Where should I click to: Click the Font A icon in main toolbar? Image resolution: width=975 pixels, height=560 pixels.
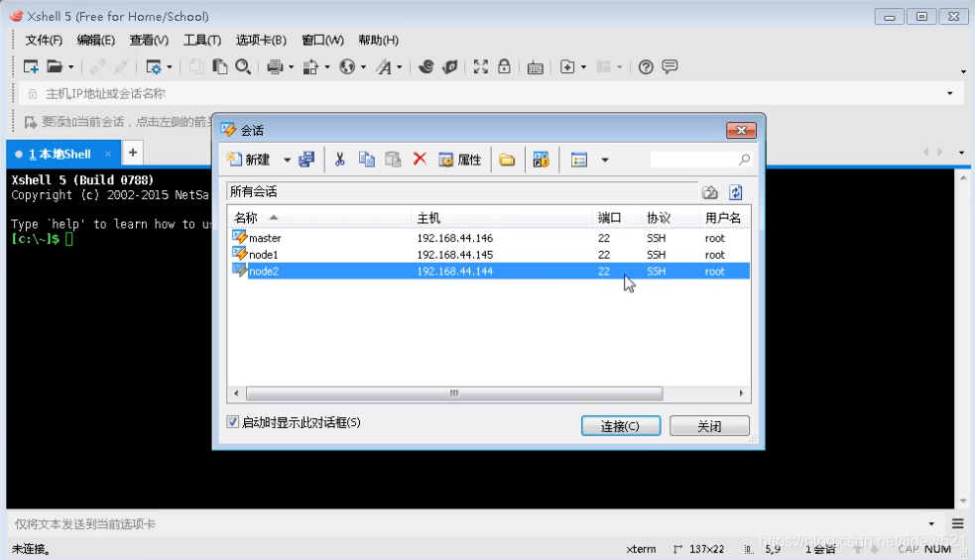(384, 66)
